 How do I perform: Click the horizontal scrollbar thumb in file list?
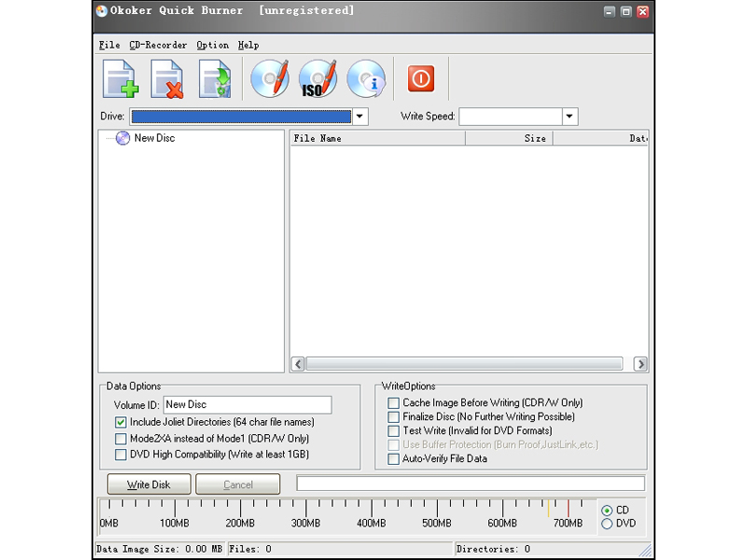[x=464, y=364]
